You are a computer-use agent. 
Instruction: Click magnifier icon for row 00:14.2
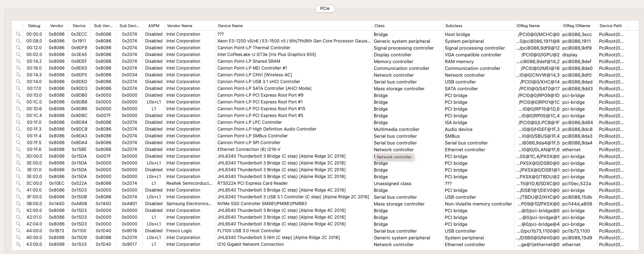[18, 61]
